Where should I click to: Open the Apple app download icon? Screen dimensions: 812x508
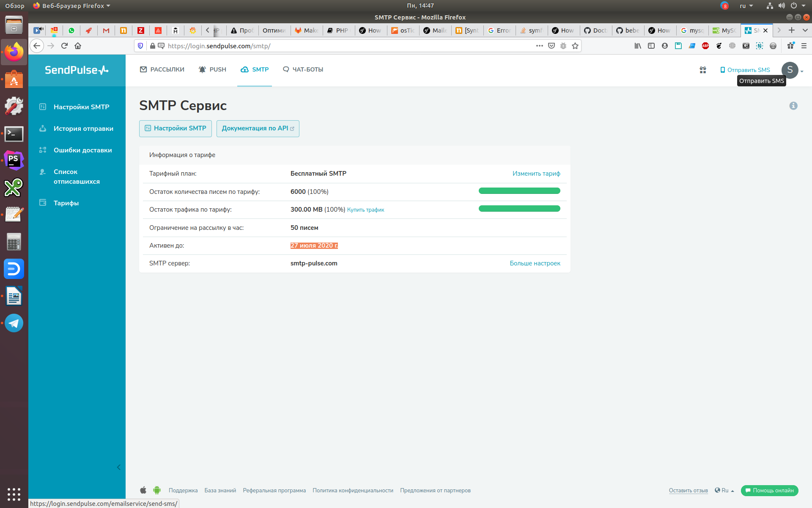pos(143,490)
